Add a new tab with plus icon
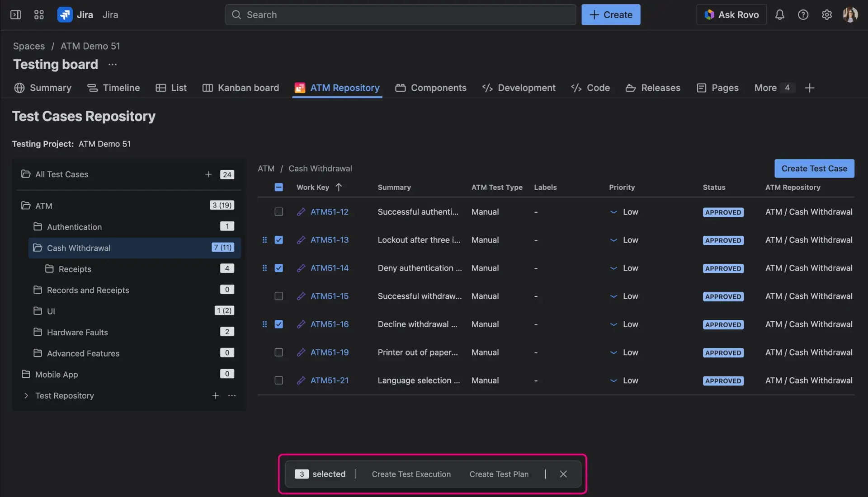The image size is (868, 497). pyautogui.click(x=810, y=88)
